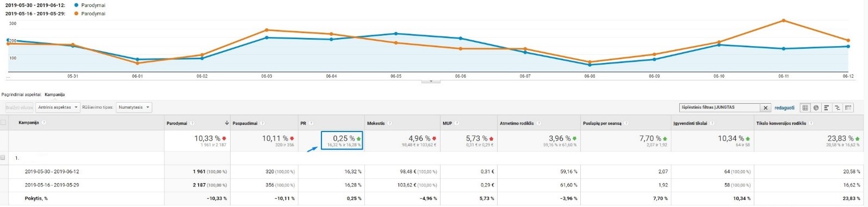Switch to the data table view icon
The height and width of the screenshot is (207, 868).
point(805,108)
